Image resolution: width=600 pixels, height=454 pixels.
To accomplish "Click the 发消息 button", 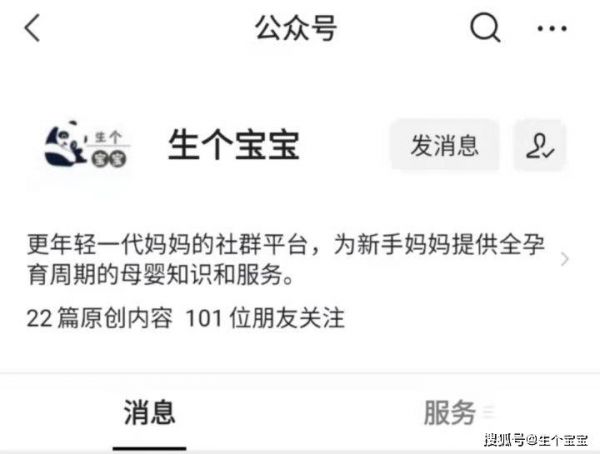I will (x=445, y=145).
